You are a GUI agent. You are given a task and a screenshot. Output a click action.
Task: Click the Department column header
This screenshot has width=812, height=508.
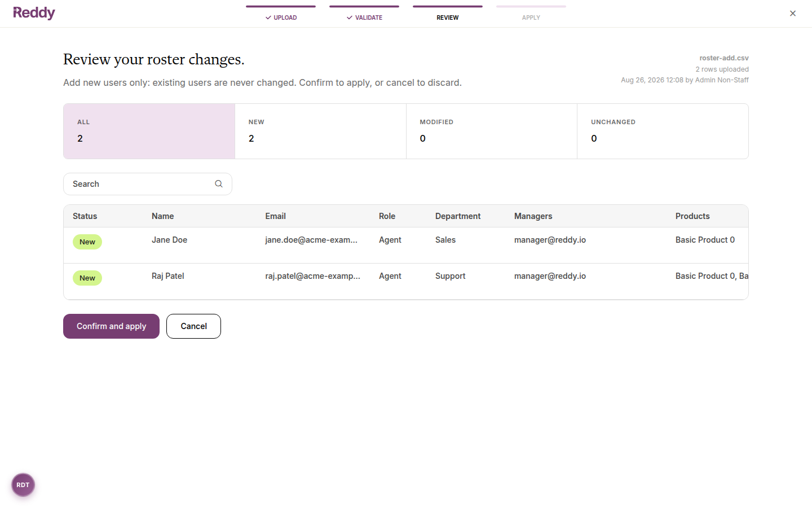[458, 216]
